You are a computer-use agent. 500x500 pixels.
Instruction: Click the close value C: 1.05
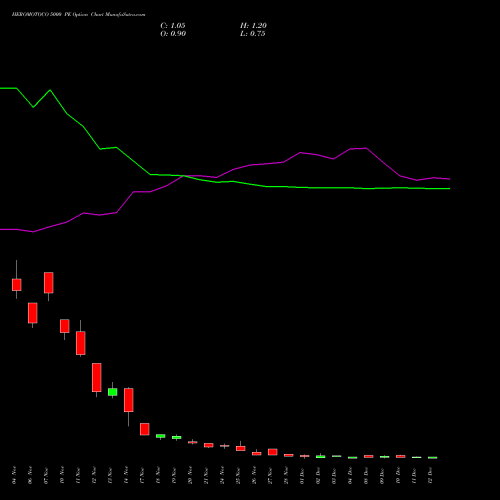tap(173, 26)
